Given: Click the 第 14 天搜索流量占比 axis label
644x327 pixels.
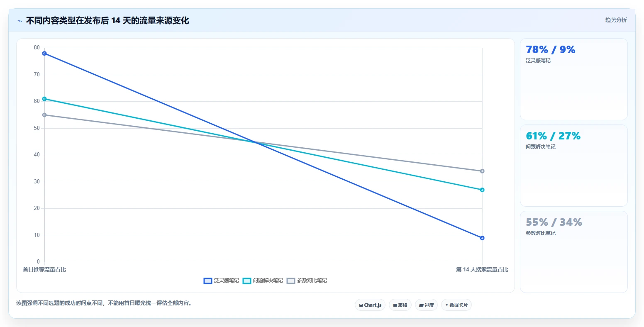Looking at the screenshot, I should (482, 270).
